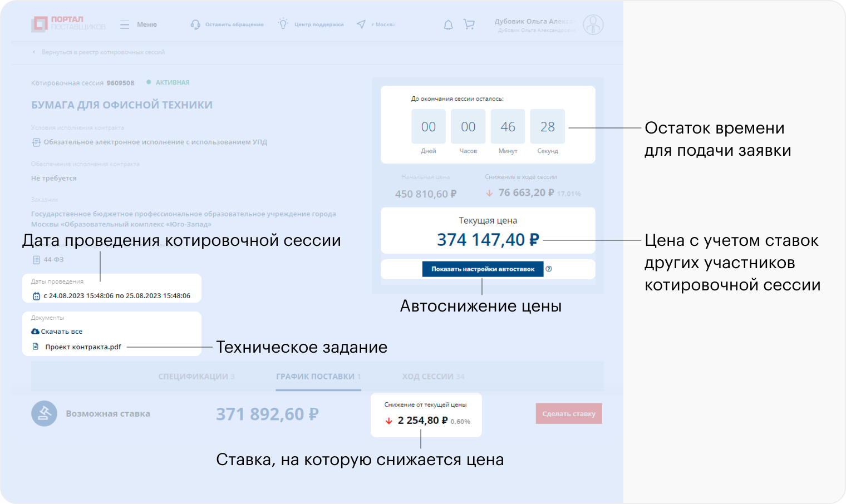This screenshot has width=846, height=504.
Task: Click session number 9609508
Action: 120,83
